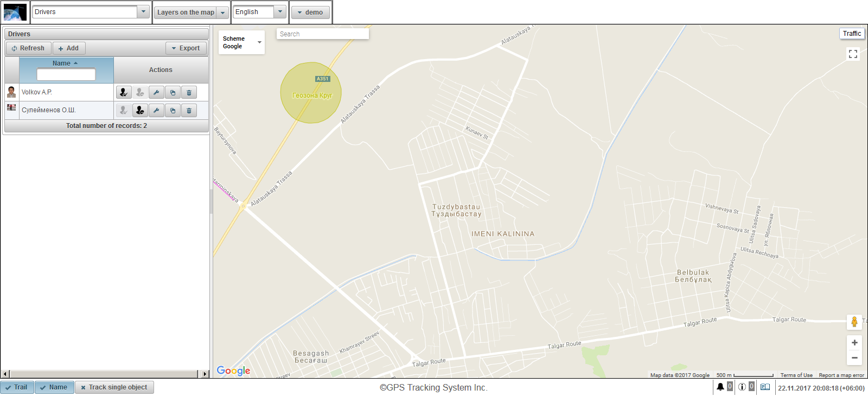Click the assign driver icon for Volkov A.P.

tap(124, 93)
